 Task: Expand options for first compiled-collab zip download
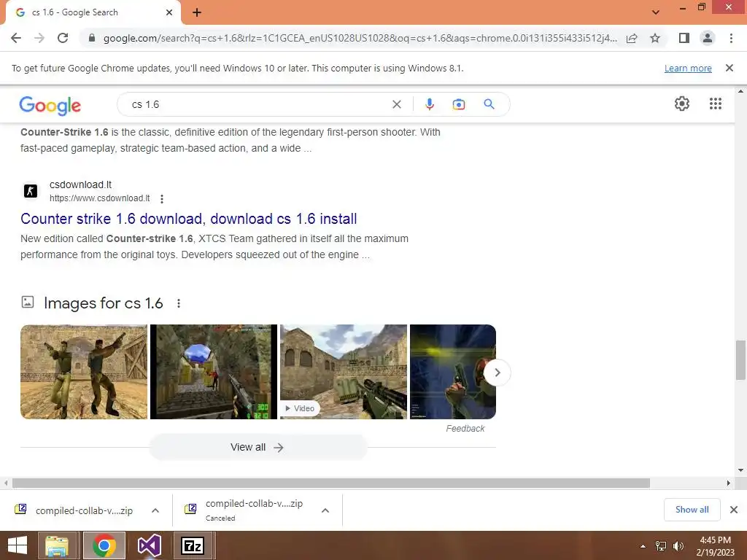tap(155, 510)
